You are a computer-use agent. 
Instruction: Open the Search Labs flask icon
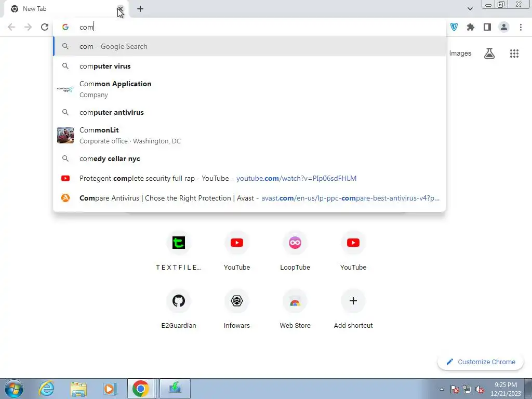[x=489, y=54]
